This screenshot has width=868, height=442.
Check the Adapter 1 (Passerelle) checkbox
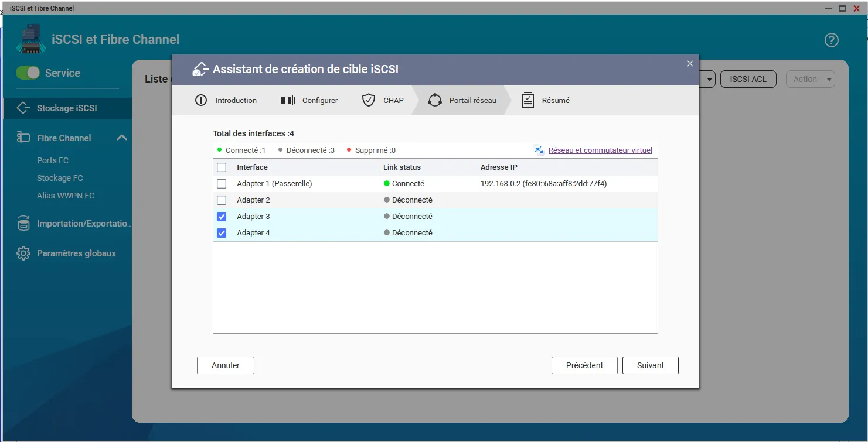[x=222, y=184]
